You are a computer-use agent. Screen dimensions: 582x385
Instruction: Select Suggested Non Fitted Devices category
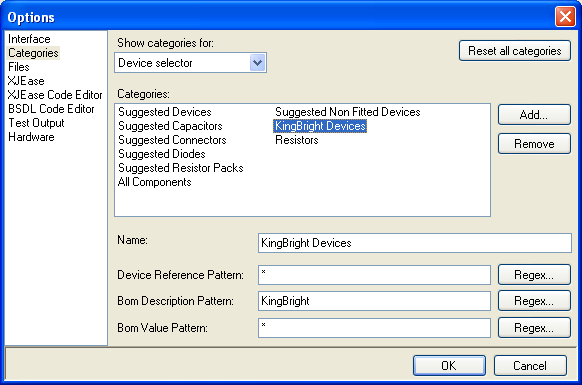(x=347, y=112)
